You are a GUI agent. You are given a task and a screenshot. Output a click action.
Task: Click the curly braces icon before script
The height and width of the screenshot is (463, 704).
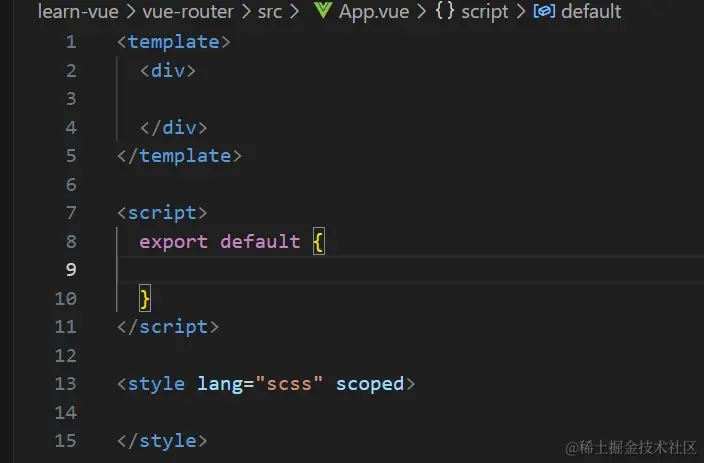pyautogui.click(x=445, y=11)
